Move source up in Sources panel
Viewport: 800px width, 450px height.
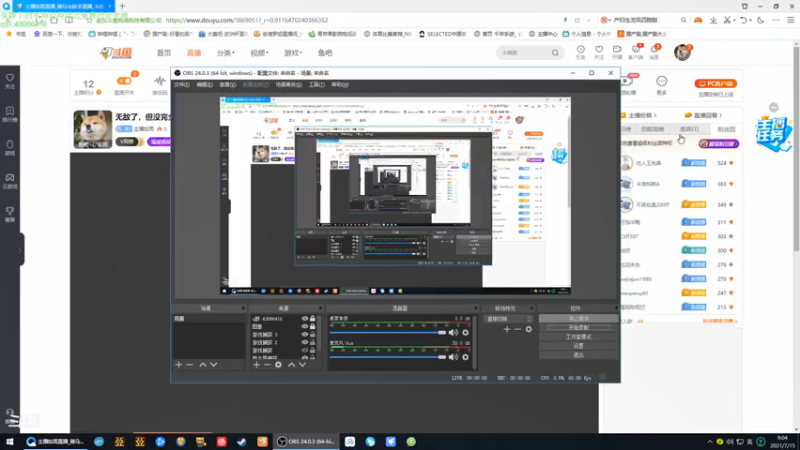[x=291, y=365]
